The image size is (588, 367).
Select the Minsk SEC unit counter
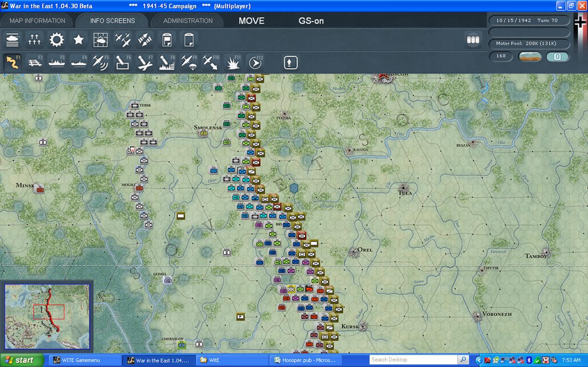[40, 189]
